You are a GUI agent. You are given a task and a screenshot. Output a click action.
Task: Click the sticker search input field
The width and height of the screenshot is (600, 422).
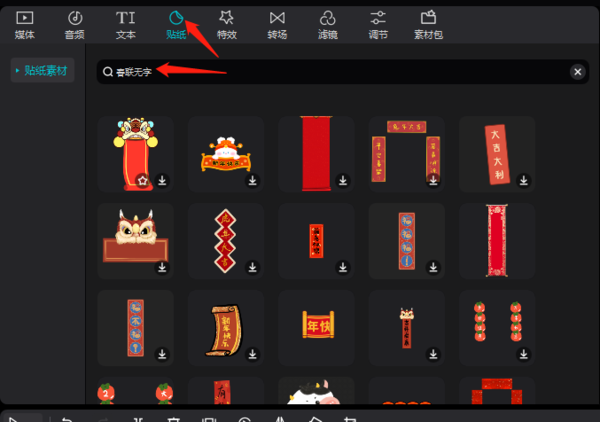[x=330, y=72]
